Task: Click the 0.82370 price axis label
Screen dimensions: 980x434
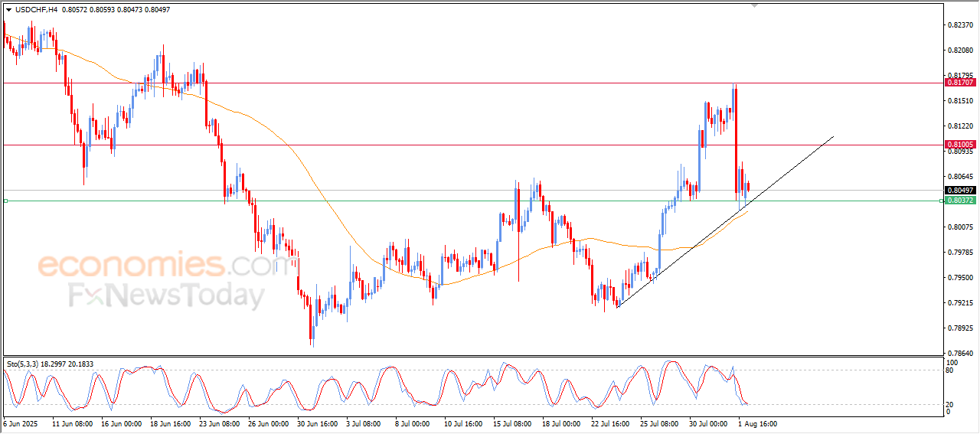Action: pos(960,25)
